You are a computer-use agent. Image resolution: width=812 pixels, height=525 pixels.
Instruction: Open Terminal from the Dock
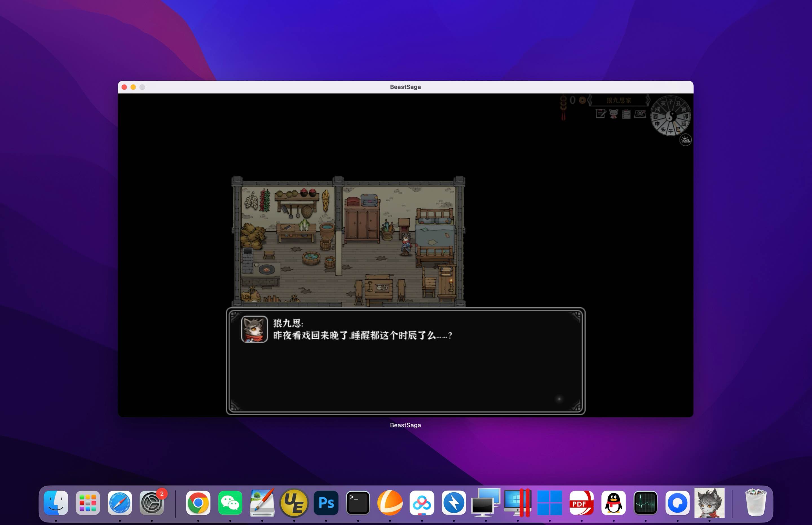358,503
